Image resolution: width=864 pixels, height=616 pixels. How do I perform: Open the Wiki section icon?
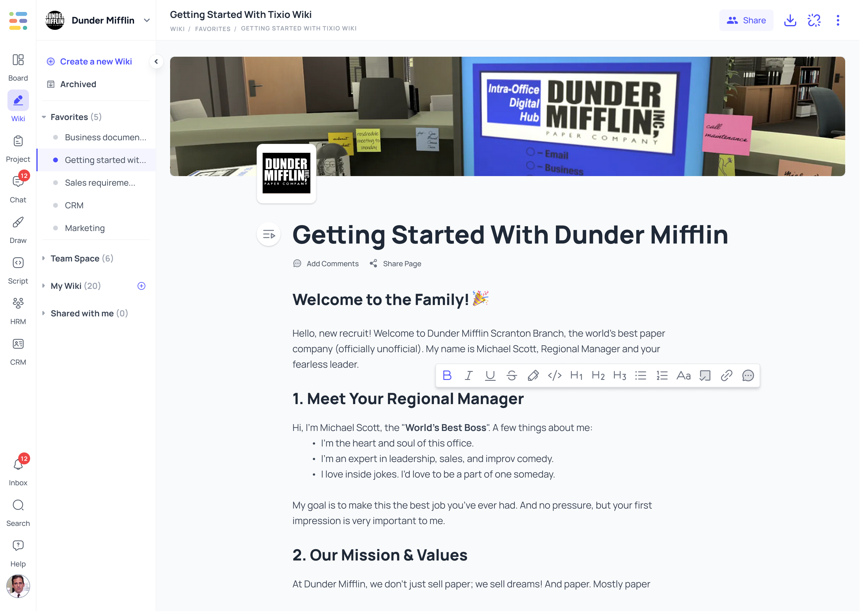pos(18,101)
